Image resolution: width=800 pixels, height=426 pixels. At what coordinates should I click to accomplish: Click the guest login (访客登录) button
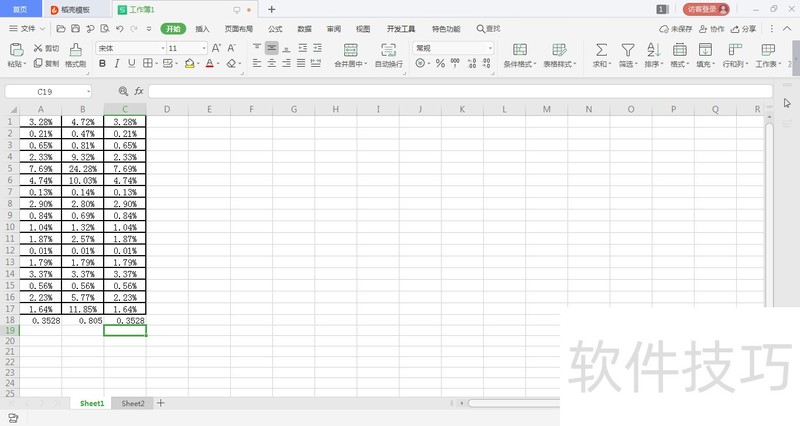(706, 9)
